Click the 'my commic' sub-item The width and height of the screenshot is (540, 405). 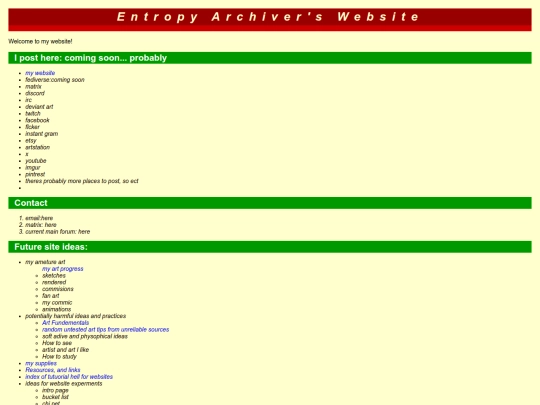click(x=57, y=302)
